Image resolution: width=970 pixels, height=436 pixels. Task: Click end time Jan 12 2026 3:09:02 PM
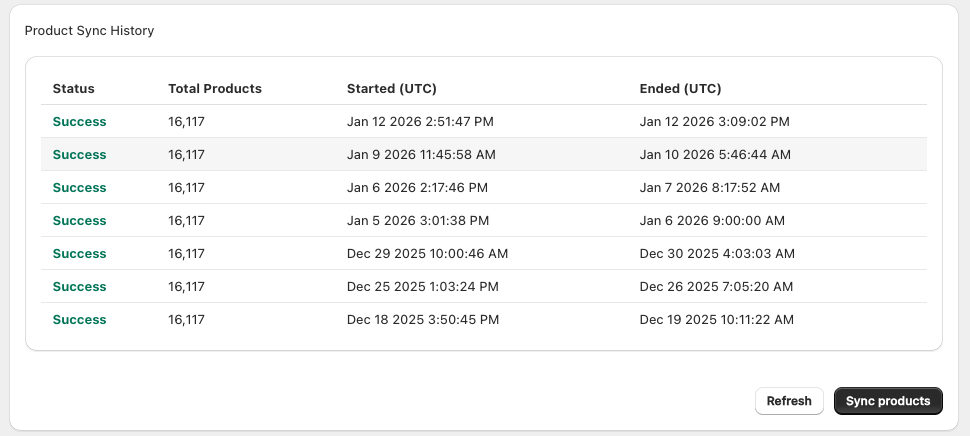[715, 122]
